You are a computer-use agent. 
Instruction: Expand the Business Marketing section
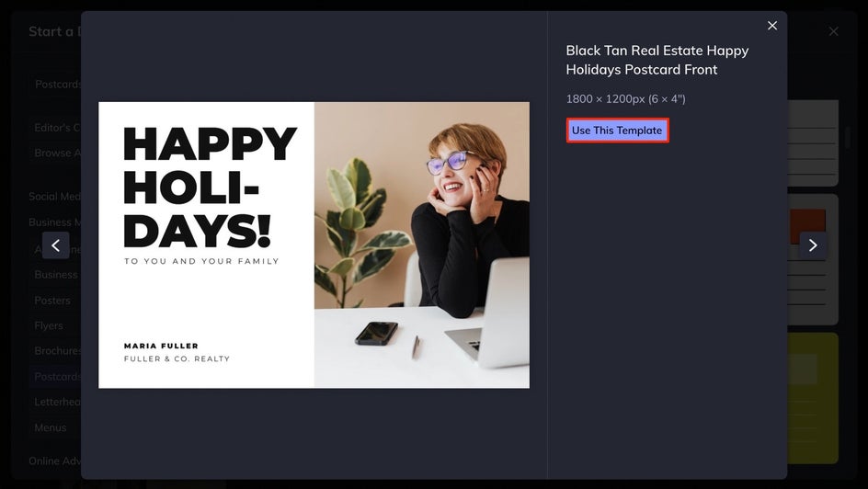55,222
